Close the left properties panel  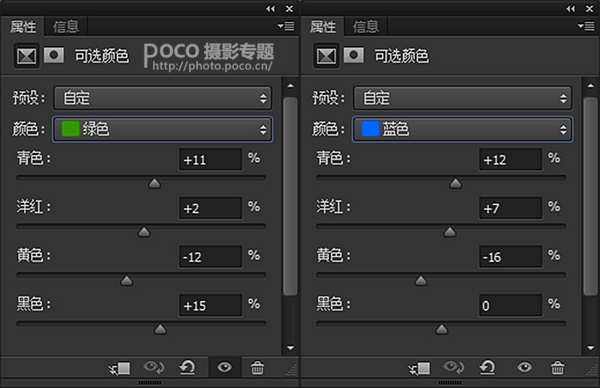289,8
